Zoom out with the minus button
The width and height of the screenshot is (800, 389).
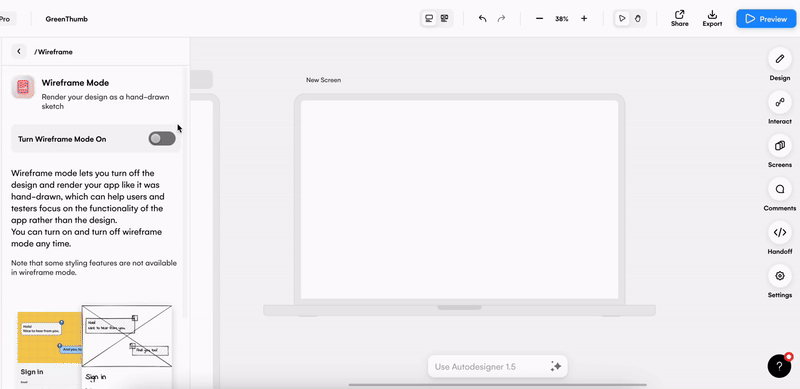click(539, 19)
